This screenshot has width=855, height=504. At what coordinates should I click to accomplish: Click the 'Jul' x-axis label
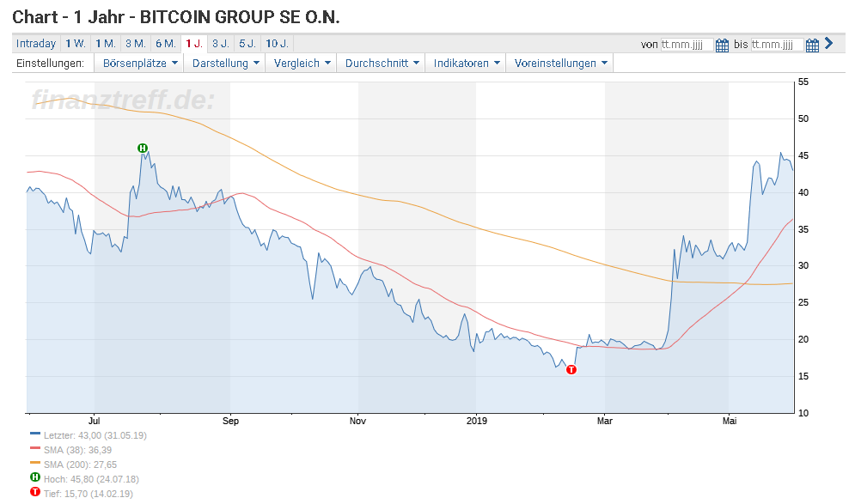click(95, 421)
